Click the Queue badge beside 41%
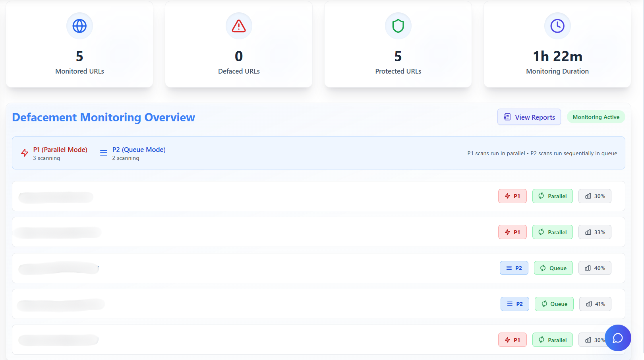Image resolution: width=644 pixels, height=360 pixels. 554,304
